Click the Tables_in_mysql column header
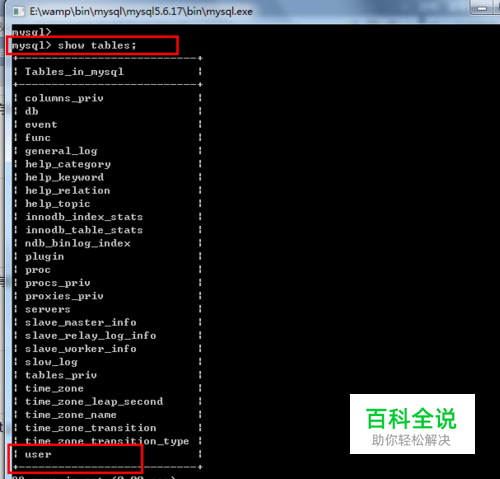This screenshot has height=479, width=500. click(x=74, y=72)
